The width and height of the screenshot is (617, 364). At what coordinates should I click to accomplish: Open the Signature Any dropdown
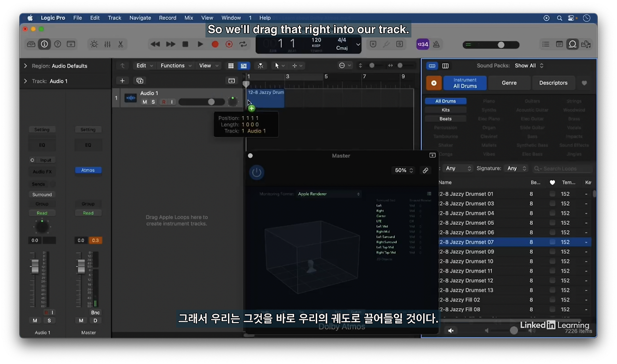tap(515, 169)
